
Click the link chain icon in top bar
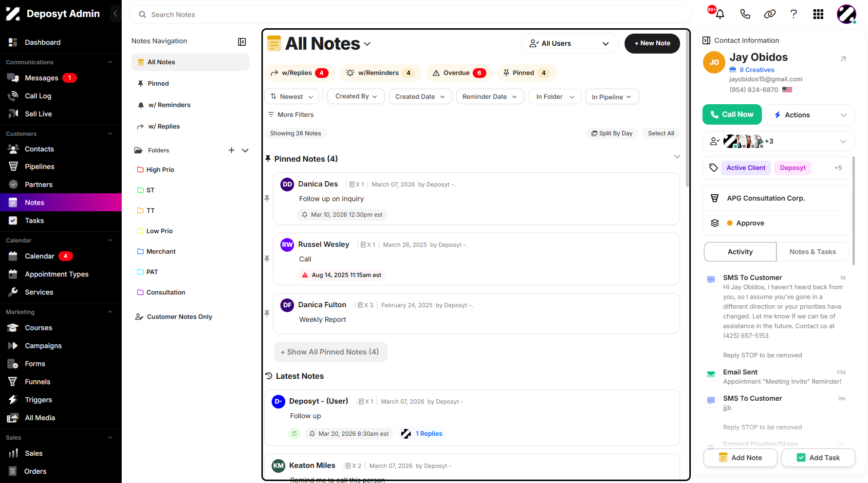click(x=770, y=14)
